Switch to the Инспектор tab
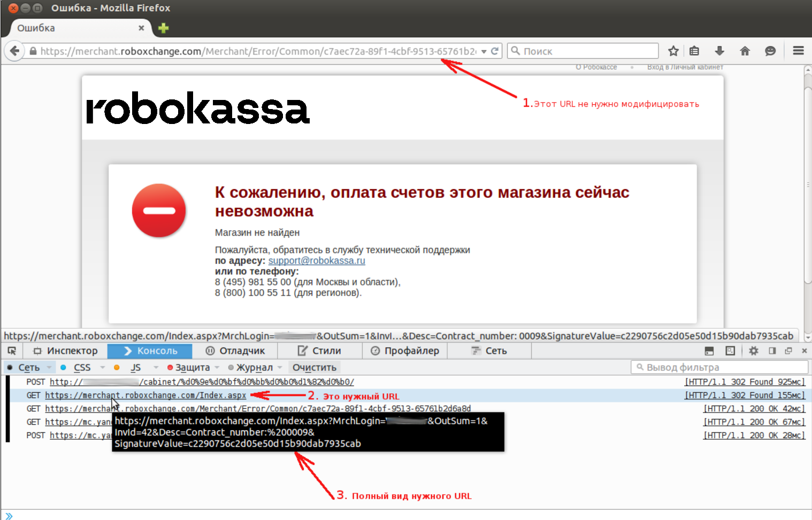812x520 pixels. pos(65,351)
